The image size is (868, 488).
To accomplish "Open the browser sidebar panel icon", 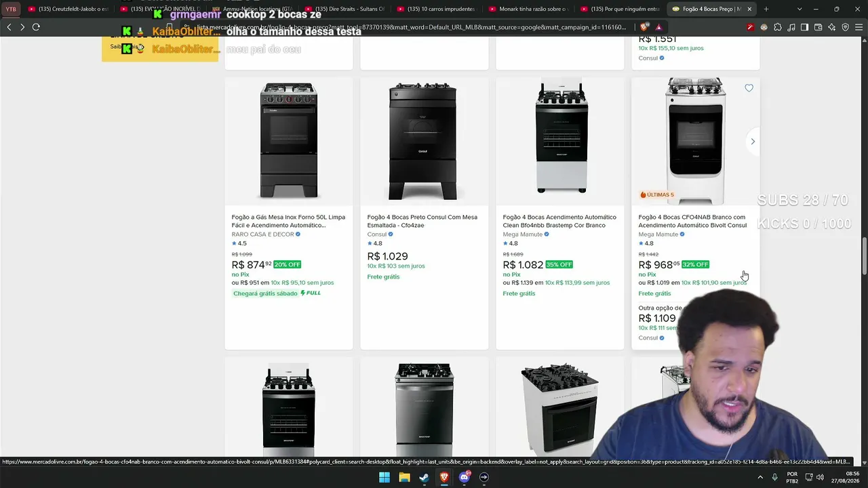I will click(804, 27).
